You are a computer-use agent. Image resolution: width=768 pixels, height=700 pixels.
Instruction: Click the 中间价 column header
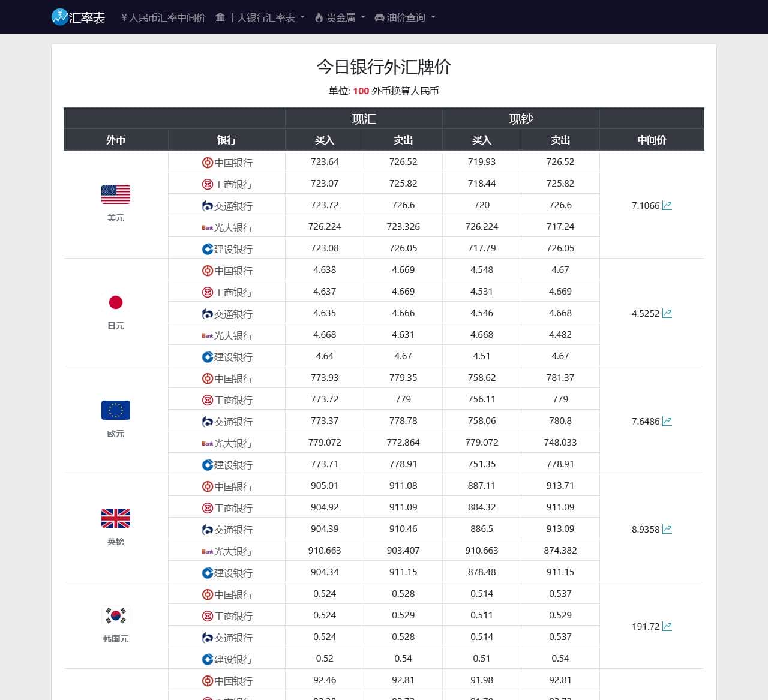pos(652,140)
